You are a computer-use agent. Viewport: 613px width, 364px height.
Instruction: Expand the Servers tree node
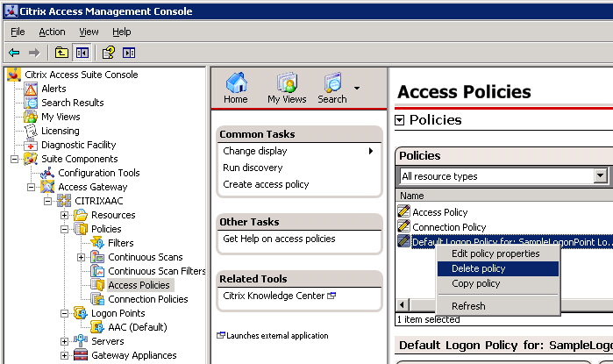pyautogui.click(x=65, y=342)
